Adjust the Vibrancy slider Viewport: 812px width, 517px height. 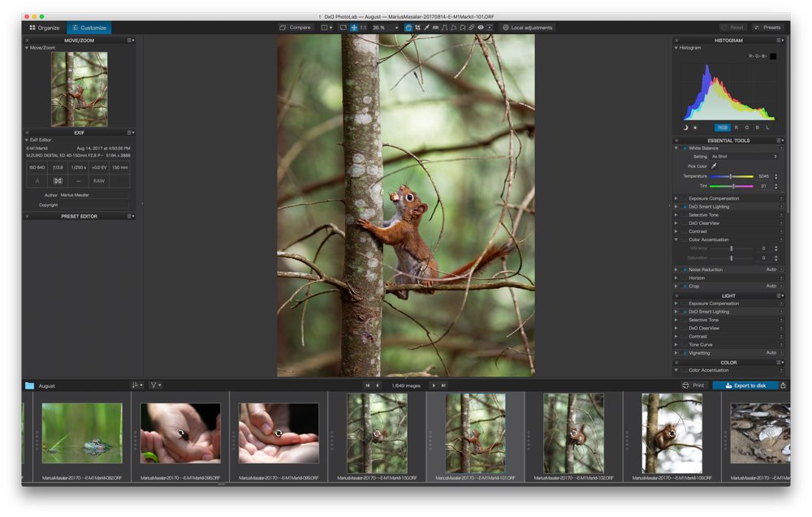pyautogui.click(x=732, y=248)
